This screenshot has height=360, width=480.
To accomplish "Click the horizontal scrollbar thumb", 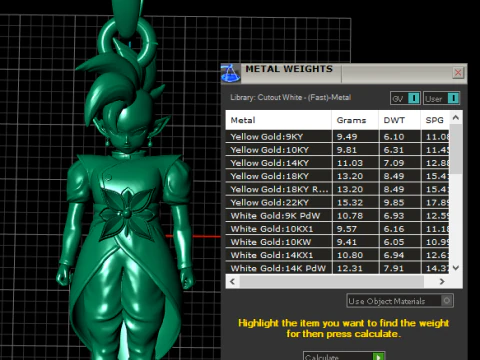I will 332,281.
